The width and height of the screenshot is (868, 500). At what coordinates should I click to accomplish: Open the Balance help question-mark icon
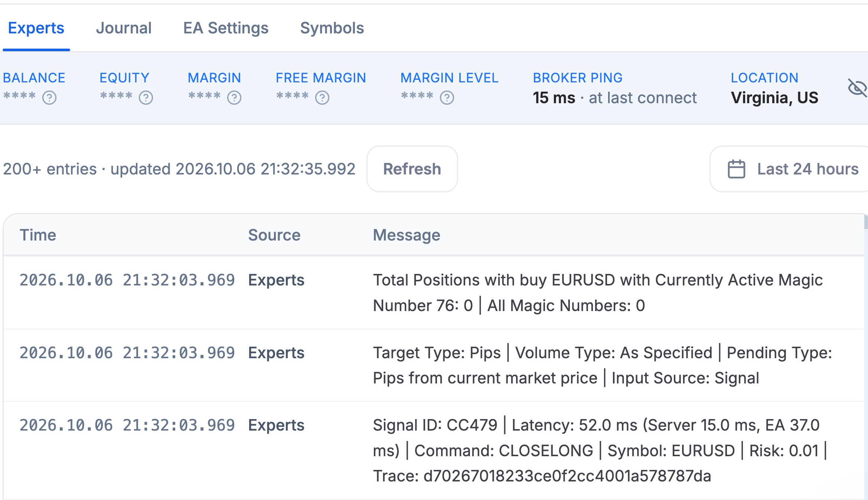click(49, 98)
